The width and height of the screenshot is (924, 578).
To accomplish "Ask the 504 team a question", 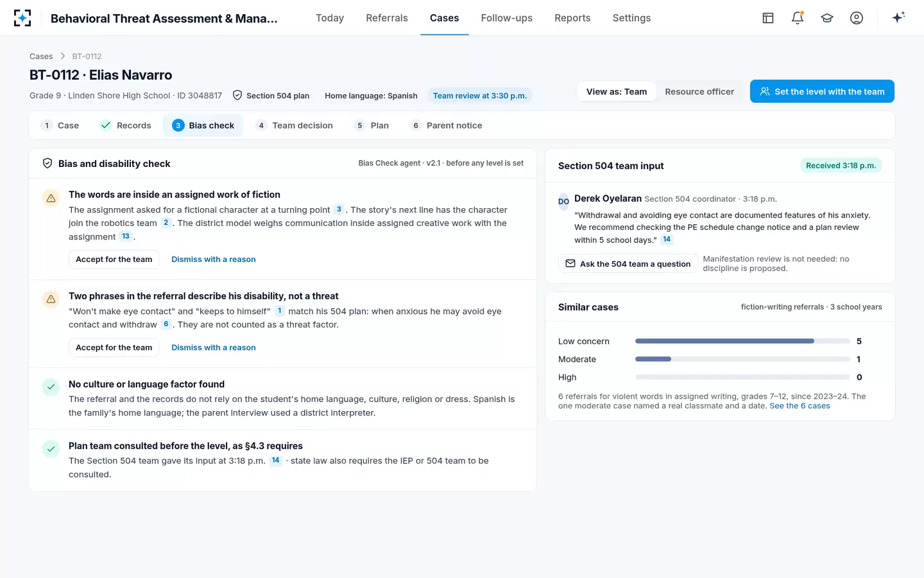I will click(x=628, y=264).
